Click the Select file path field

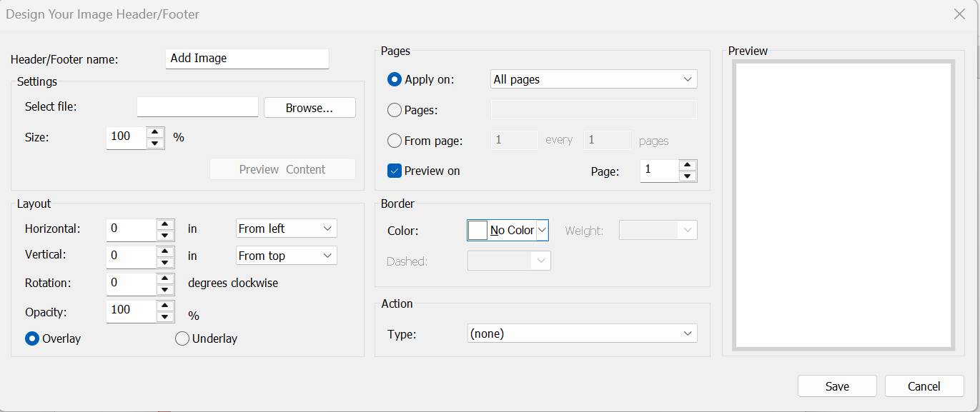[197, 107]
